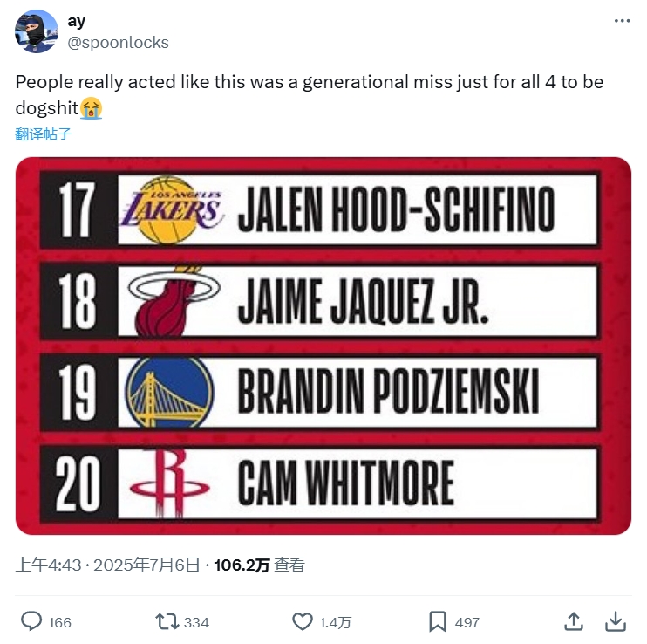
Task: Click the Rockets logo in image
Action: [171, 483]
